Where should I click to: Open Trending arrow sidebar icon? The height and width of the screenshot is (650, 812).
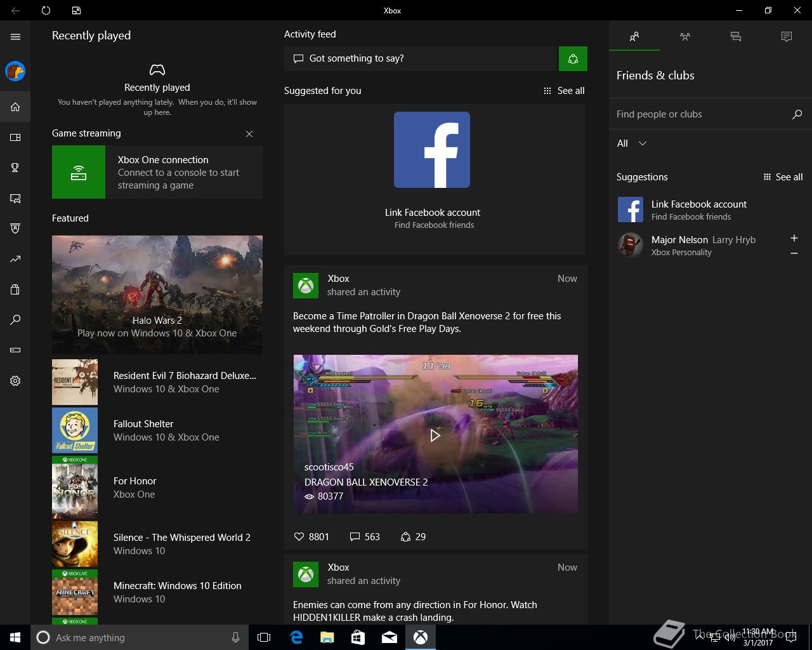[15, 259]
